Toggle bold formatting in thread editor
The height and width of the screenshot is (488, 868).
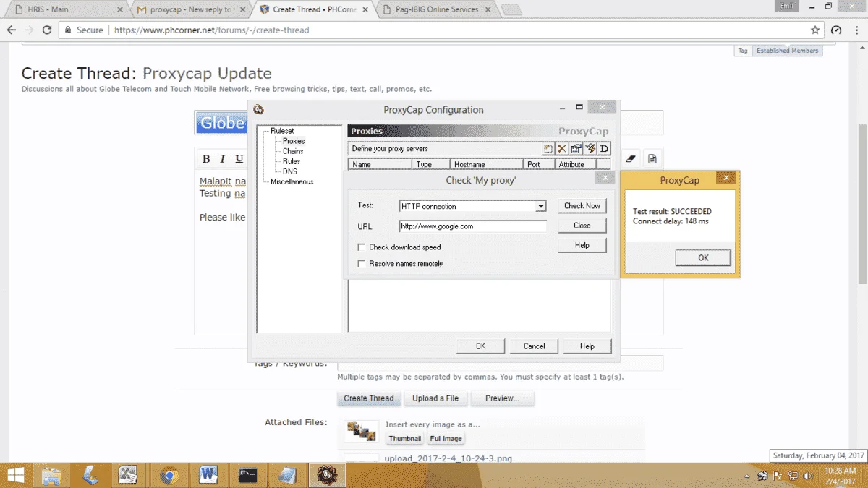206,159
